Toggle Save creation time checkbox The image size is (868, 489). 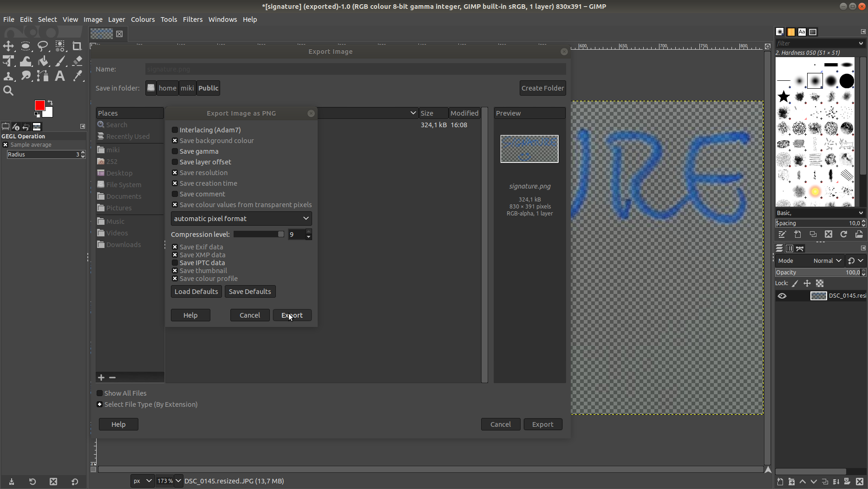tap(175, 183)
